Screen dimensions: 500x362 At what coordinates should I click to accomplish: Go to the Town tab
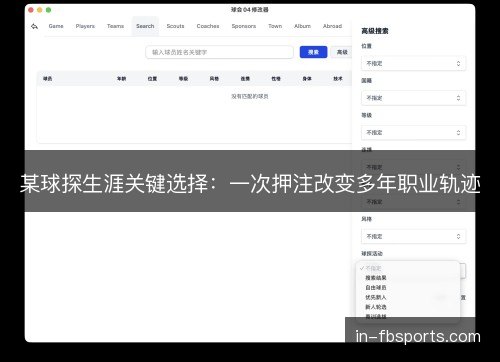tap(275, 26)
